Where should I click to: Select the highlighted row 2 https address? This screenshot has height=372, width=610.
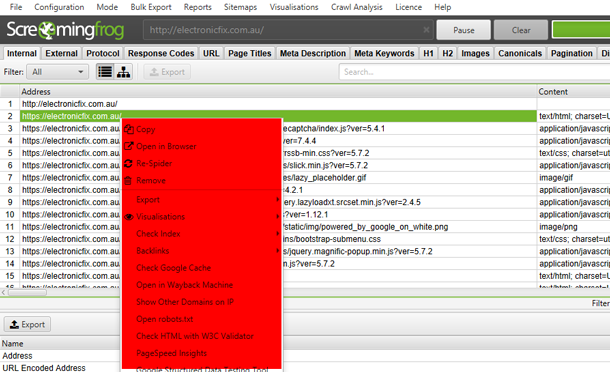[x=278, y=116]
